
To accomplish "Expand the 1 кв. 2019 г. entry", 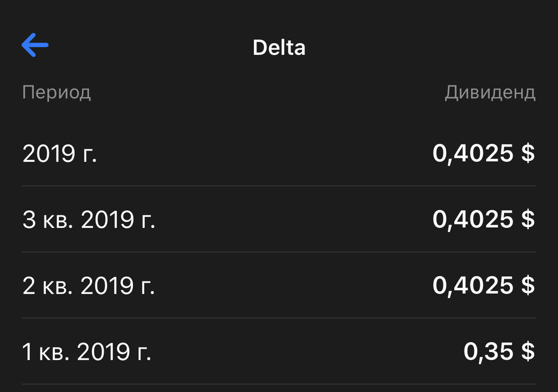I will pos(279,352).
